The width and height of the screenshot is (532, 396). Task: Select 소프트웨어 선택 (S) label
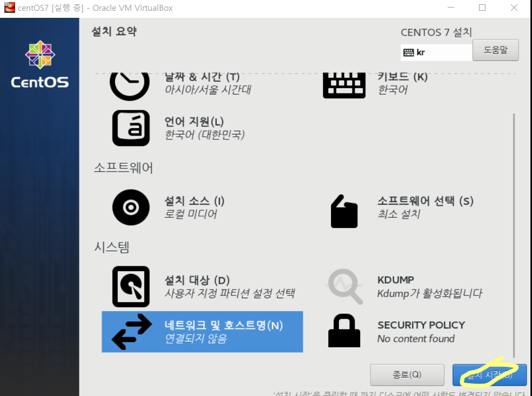tap(425, 201)
